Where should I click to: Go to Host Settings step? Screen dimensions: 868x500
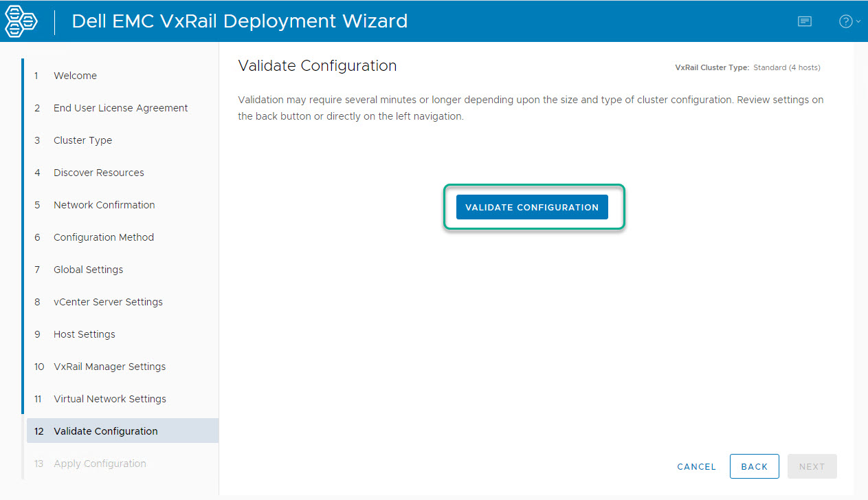(x=84, y=334)
